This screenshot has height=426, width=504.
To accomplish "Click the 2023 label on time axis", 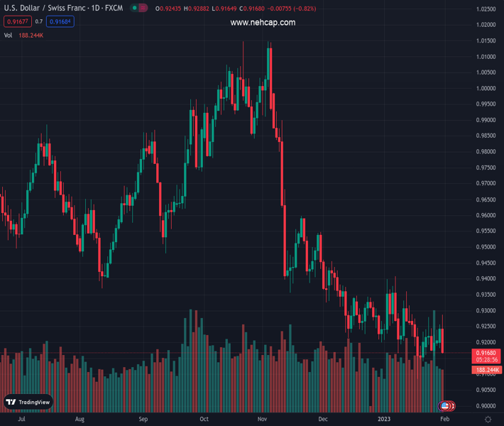I will click(x=383, y=420).
